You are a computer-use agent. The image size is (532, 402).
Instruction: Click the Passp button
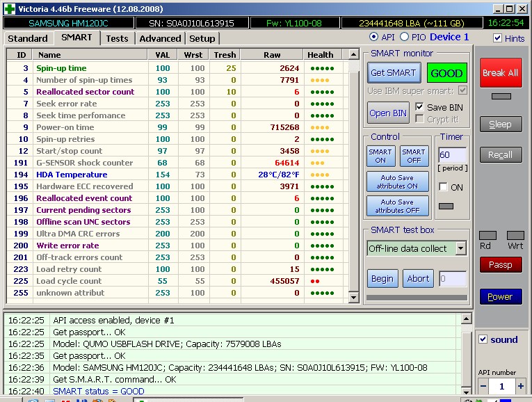tap(501, 264)
